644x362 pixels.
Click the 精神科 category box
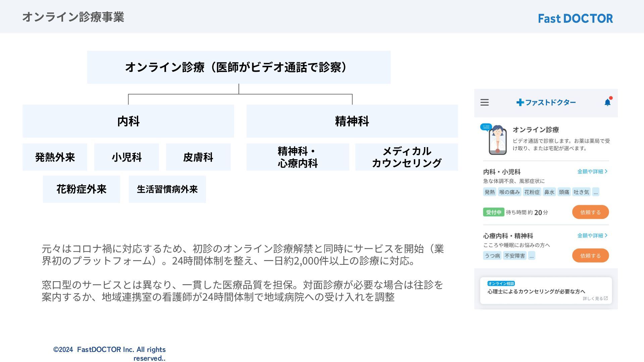pyautogui.click(x=352, y=121)
